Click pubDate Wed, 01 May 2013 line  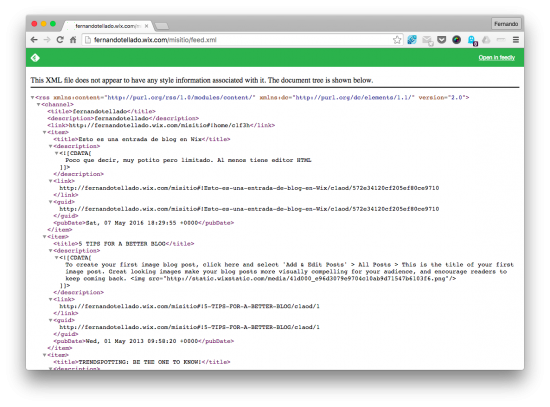tap(143, 341)
